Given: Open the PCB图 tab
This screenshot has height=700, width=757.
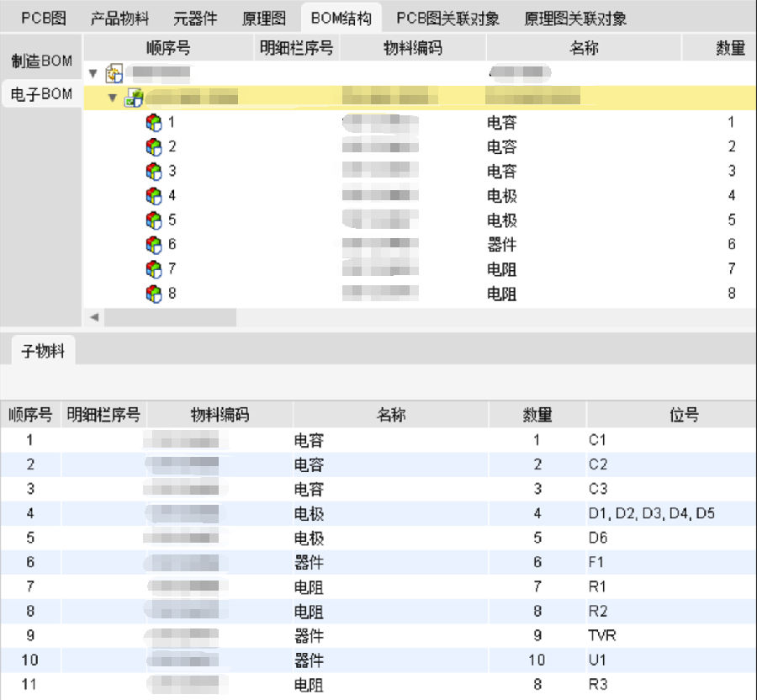Looking at the screenshot, I should [x=44, y=19].
